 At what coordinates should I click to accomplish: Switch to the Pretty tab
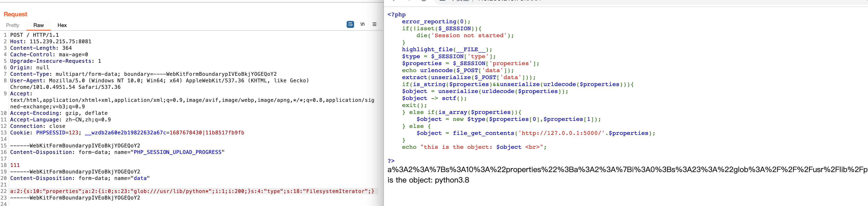13,25
